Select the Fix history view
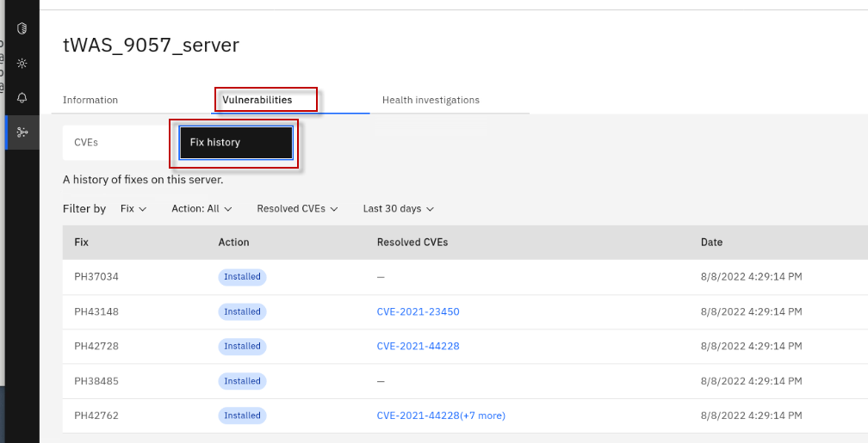 click(x=235, y=143)
